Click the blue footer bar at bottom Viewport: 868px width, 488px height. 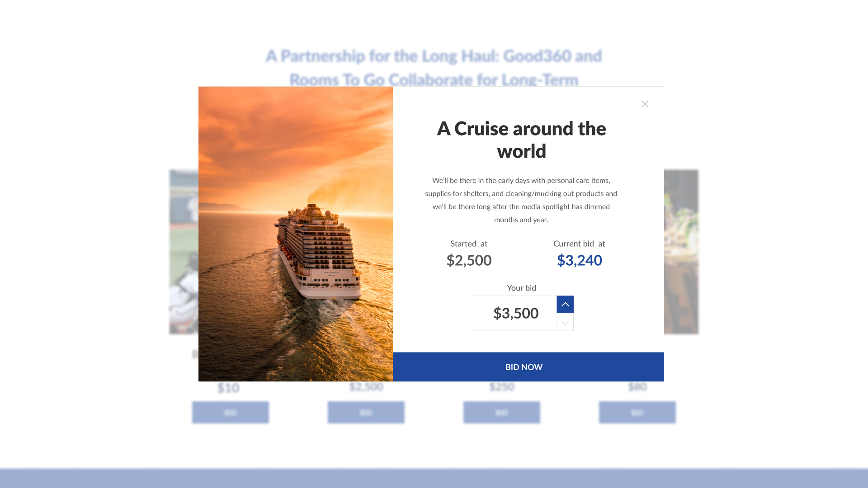point(434,479)
